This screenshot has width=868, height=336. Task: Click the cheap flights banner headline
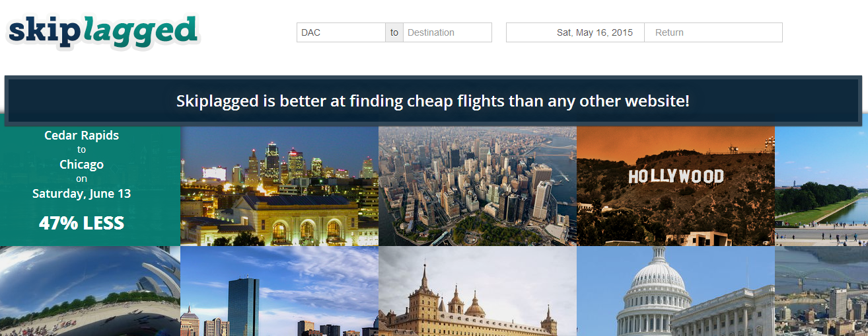433,101
